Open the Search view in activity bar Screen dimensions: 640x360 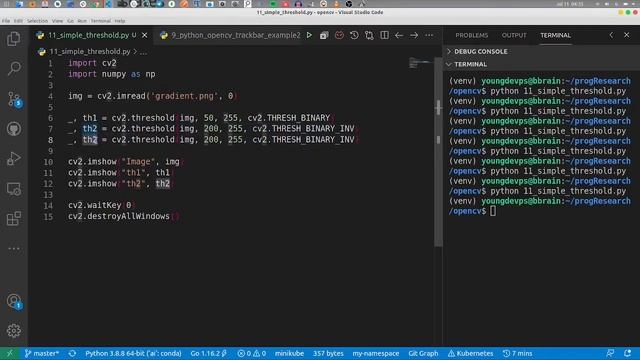coord(13,68)
